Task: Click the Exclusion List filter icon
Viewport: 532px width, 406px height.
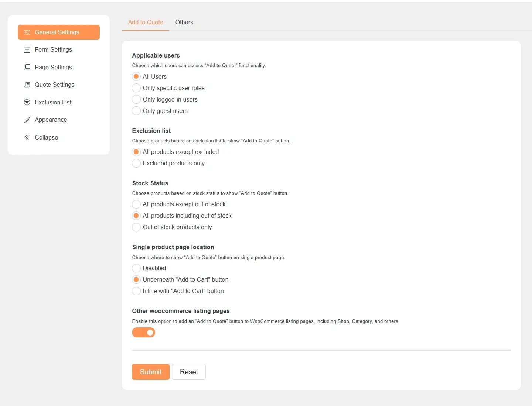Action: (27, 103)
